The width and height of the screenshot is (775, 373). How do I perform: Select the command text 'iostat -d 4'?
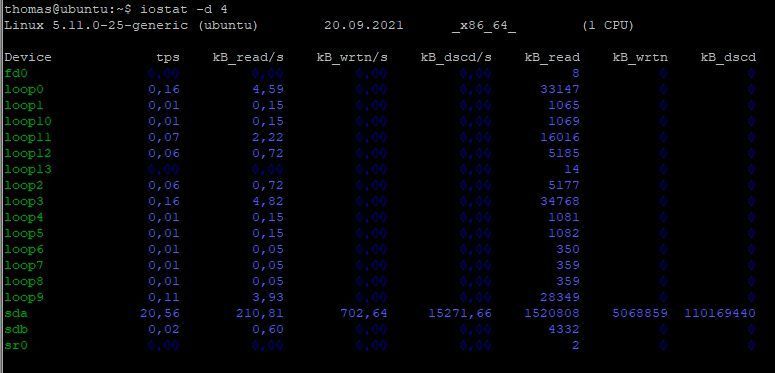(x=184, y=9)
